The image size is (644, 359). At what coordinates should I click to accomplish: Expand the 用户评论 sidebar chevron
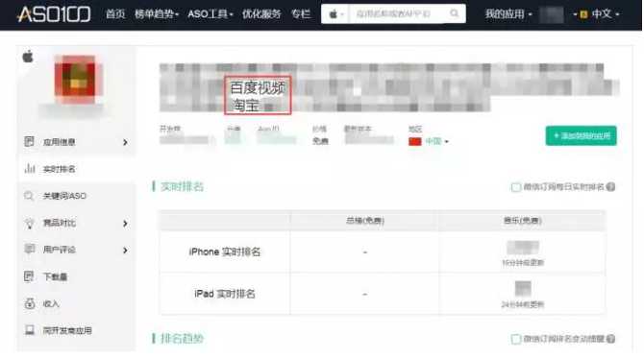pos(125,251)
